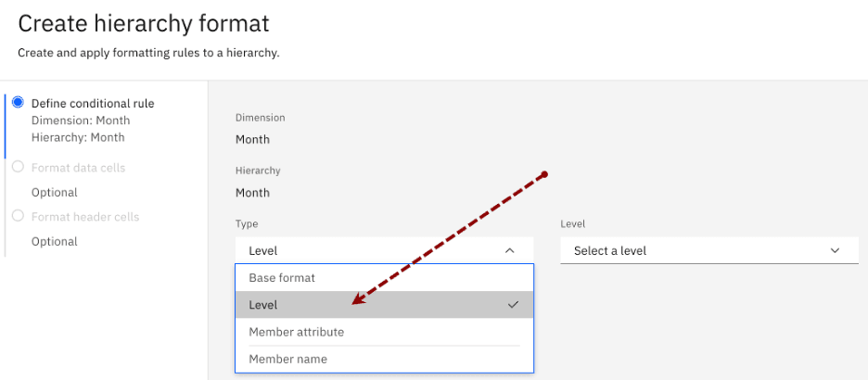Screen dimensions: 868x380
Task: Click the chevron on Select a level
Action: pos(835,250)
